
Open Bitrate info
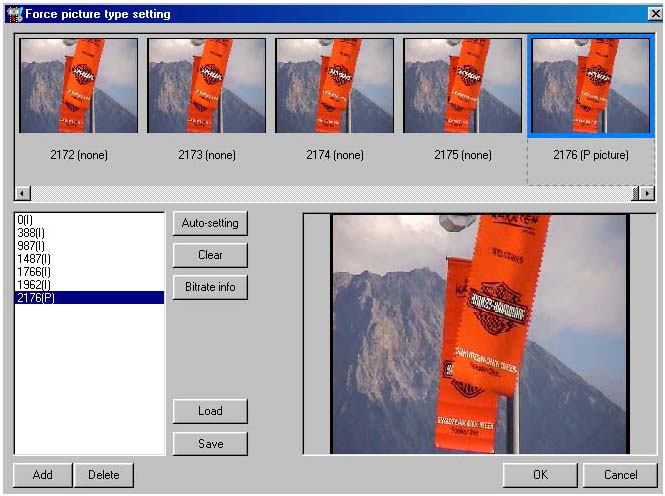[210, 287]
